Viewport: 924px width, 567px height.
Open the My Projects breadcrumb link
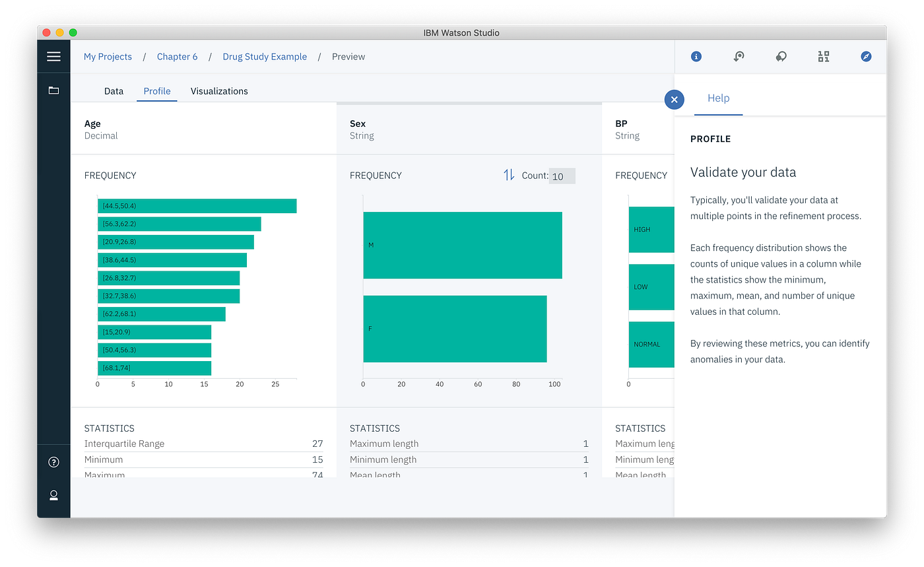point(108,57)
